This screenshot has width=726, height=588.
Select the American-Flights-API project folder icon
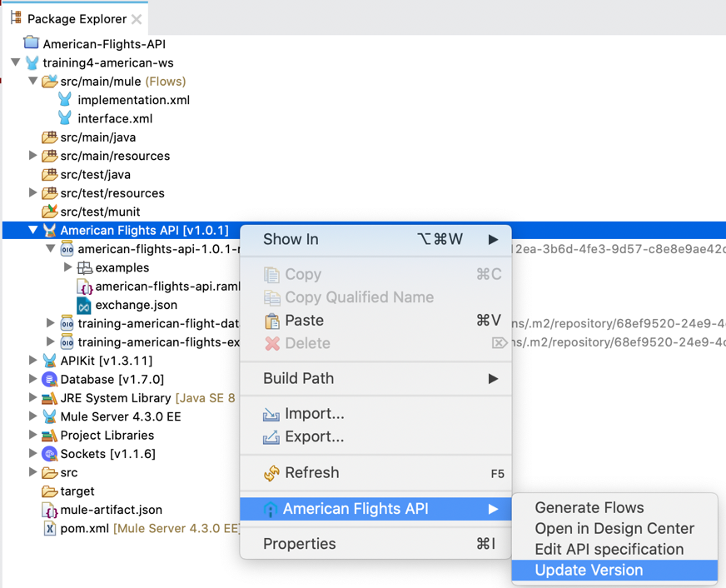(31, 43)
